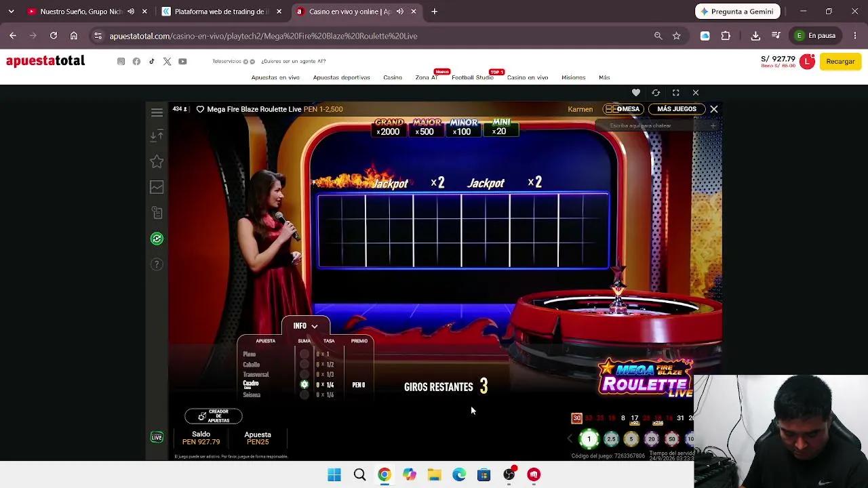Favorite the game with white heart above frame
Viewport: 868px width, 488px height.
coord(636,93)
